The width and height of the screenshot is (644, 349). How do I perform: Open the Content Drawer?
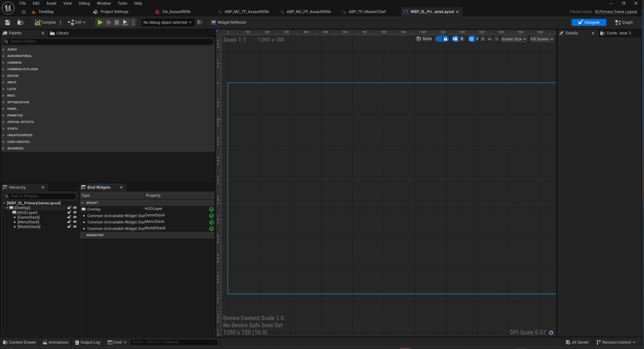(x=20, y=342)
